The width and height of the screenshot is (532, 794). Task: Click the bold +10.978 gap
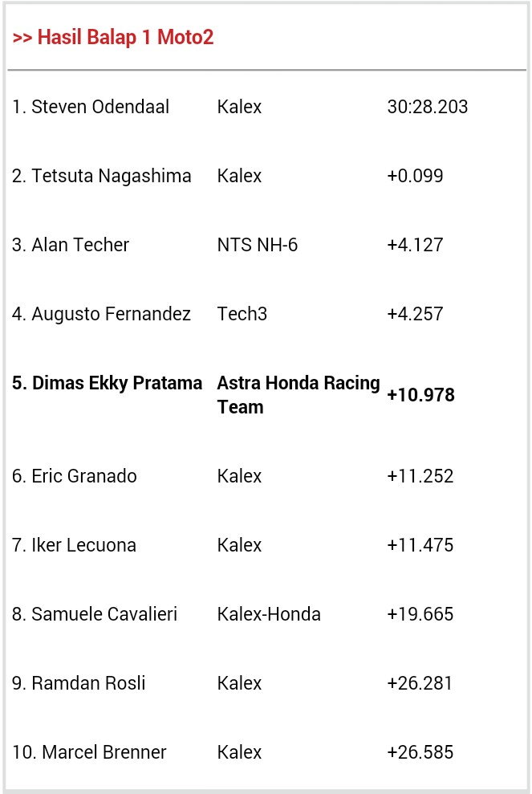(420, 395)
